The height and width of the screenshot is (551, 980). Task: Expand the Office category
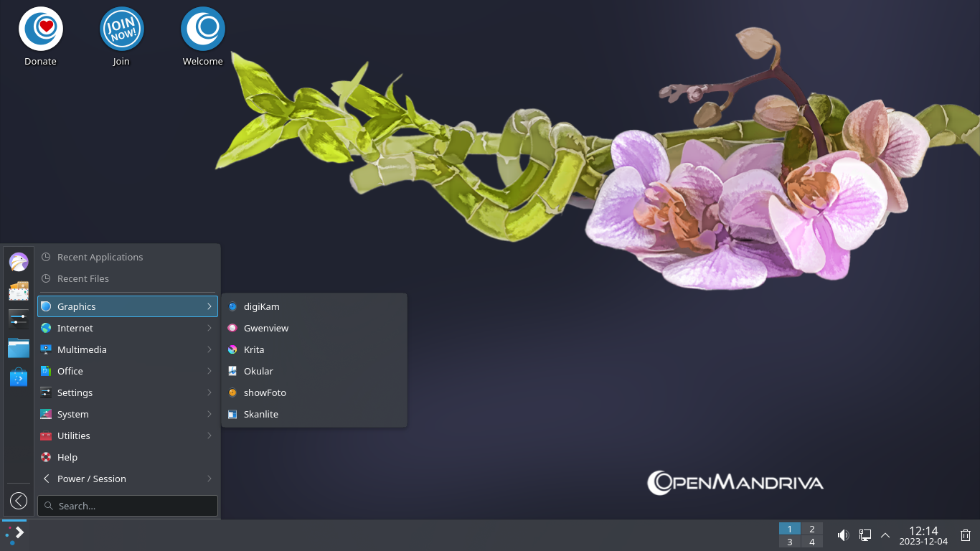pyautogui.click(x=128, y=371)
